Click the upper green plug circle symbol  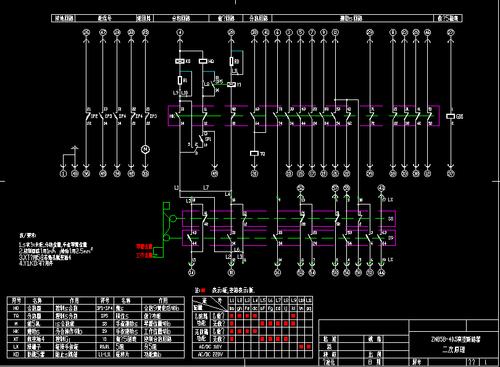[x=173, y=219]
